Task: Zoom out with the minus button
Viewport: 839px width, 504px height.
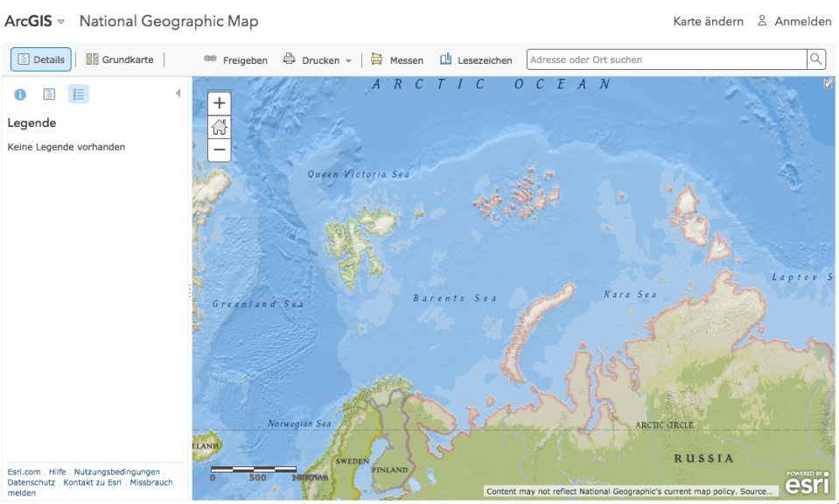Action: [x=219, y=150]
